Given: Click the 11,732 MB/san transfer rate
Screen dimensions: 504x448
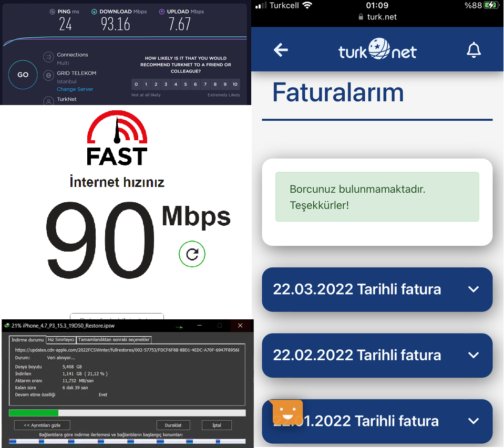Looking at the screenshot, I should click(78, 381).
